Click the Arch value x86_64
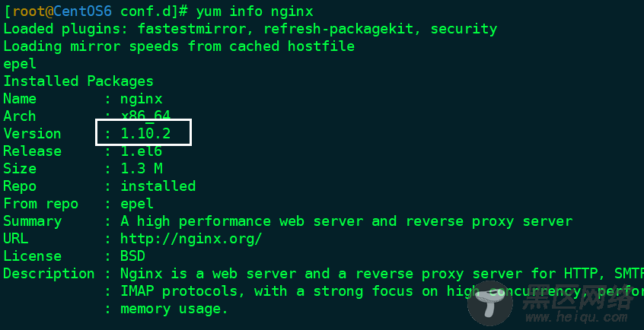The height and width of the screenshot is (330, 644). pos(145,116)
